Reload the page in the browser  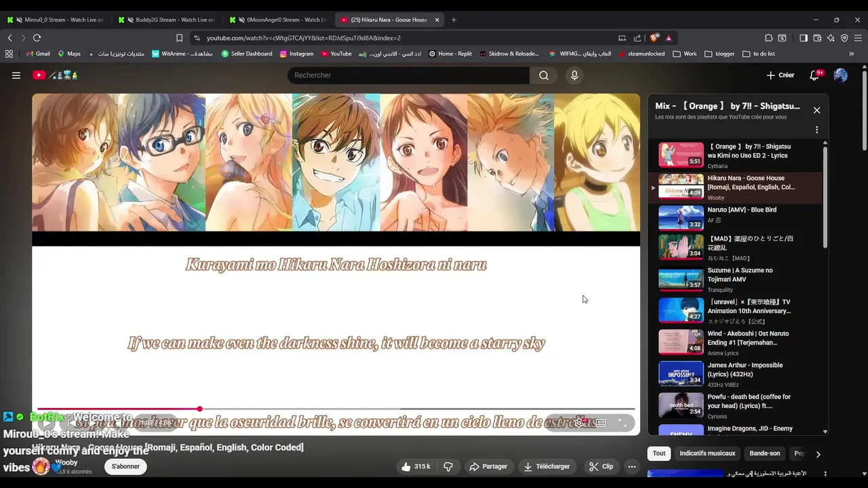coord(37,38)
